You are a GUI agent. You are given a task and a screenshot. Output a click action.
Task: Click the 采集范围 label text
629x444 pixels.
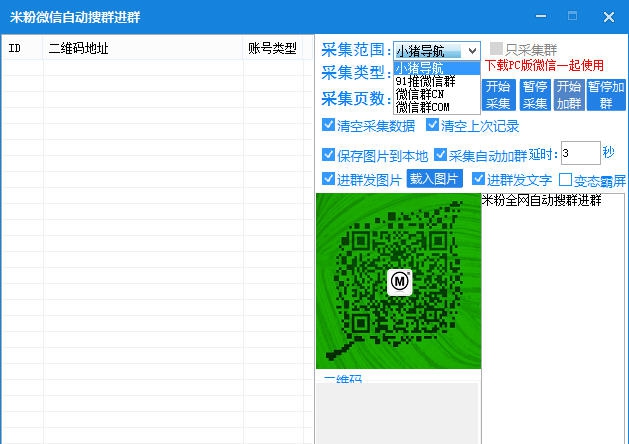point(356,50)
